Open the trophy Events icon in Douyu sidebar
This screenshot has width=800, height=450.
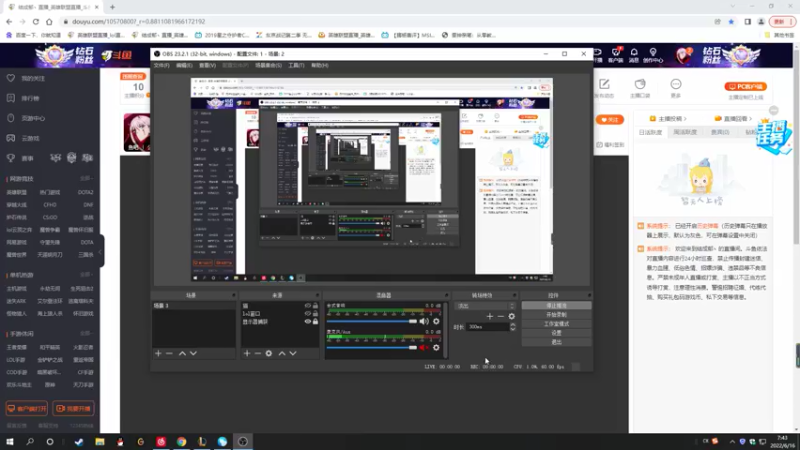click(x=11, y=158)
